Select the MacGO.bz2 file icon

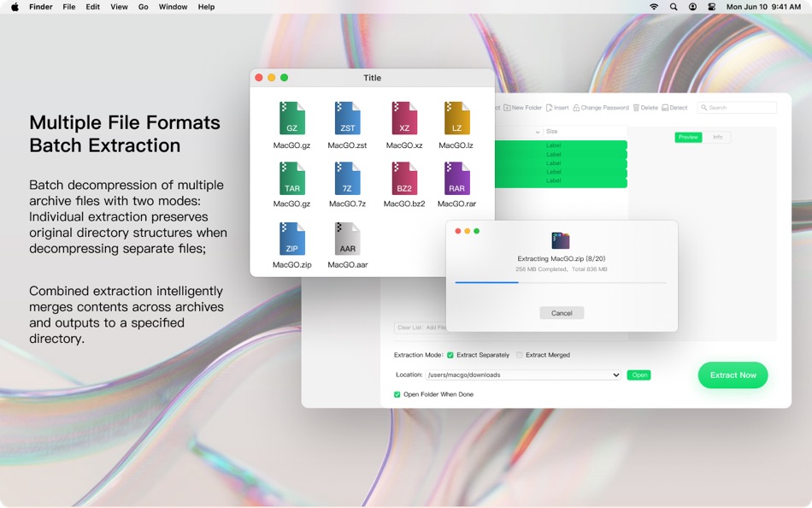click(404, 179)
